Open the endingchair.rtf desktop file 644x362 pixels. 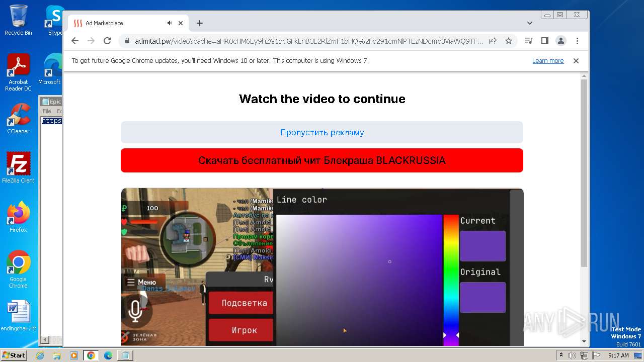[18, 316]
